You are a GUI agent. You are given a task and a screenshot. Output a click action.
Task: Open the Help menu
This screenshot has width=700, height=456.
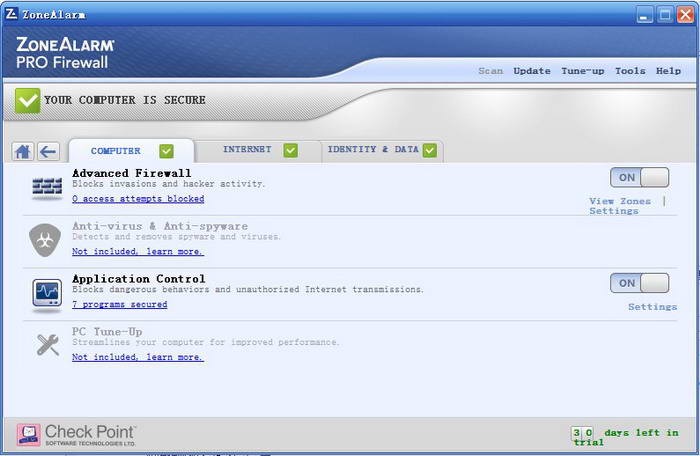coord(668,71)
